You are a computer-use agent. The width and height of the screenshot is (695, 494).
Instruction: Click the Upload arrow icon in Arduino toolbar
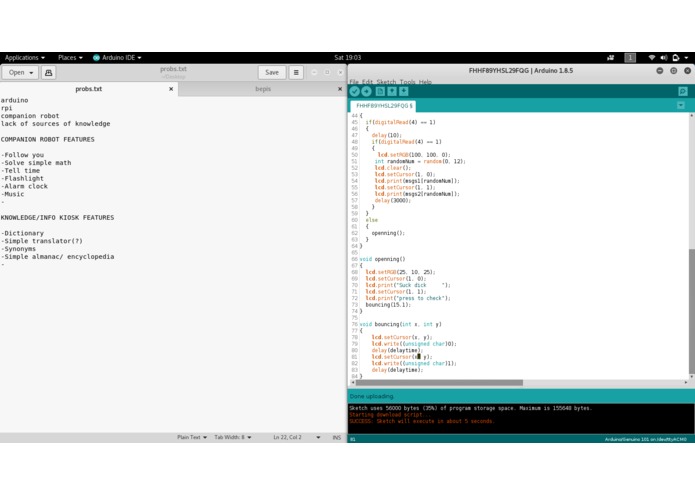(367, 91)
